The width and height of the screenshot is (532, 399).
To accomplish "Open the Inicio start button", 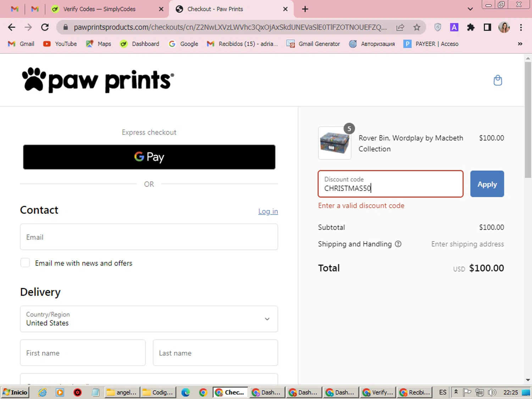I will 15,392.
